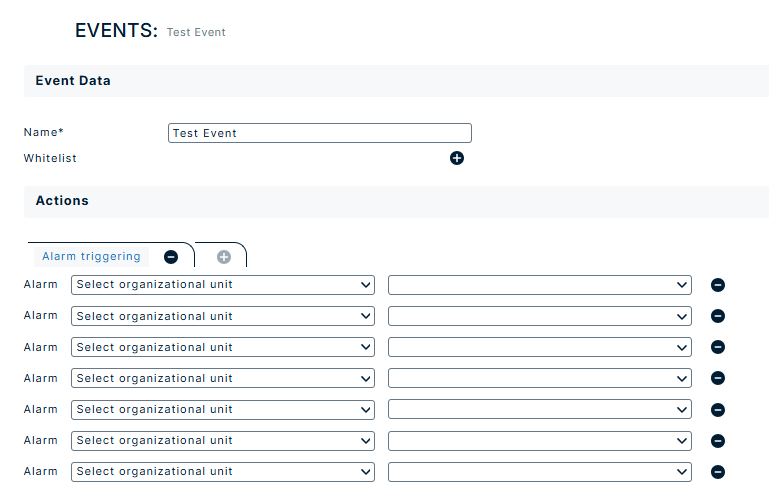Click the Whitelist label
The image size is (769, 490).
[x=50, y=158]
